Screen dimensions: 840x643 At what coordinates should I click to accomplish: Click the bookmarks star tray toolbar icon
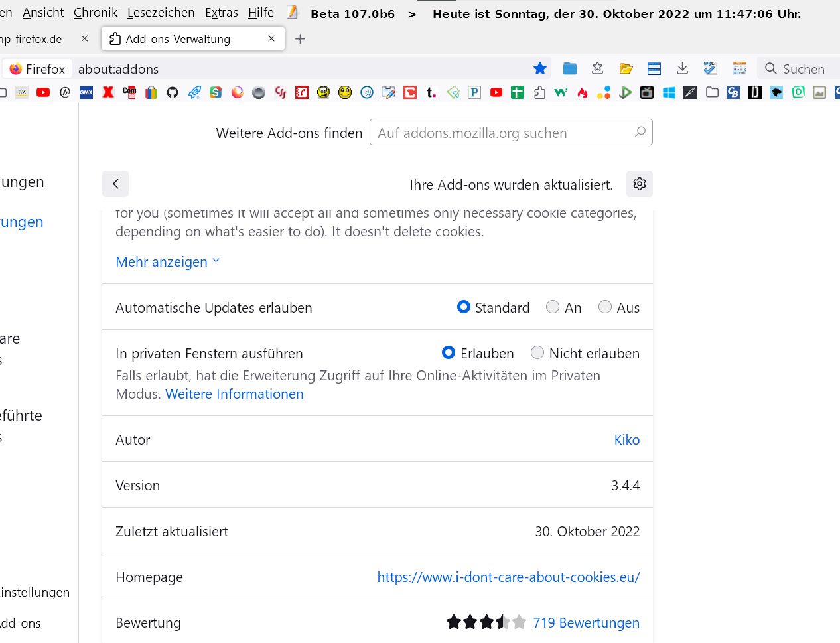[x=598, y=68]
